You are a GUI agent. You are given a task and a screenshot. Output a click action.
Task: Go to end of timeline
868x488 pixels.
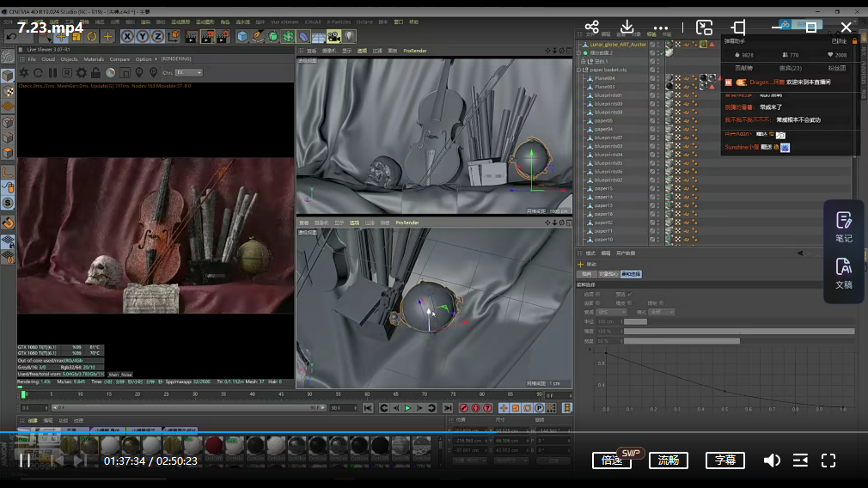tap(448, 408)
